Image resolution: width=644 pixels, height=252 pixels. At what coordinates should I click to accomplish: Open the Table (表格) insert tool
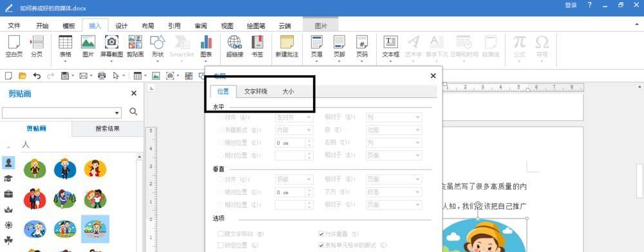pos(65,46)
